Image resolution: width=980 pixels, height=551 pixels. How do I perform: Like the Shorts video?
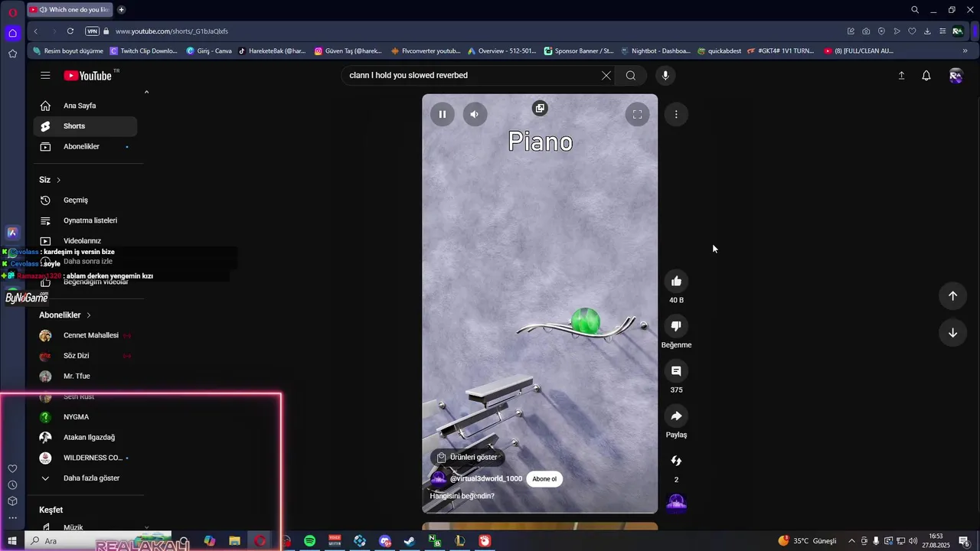[x=676, y=281]
